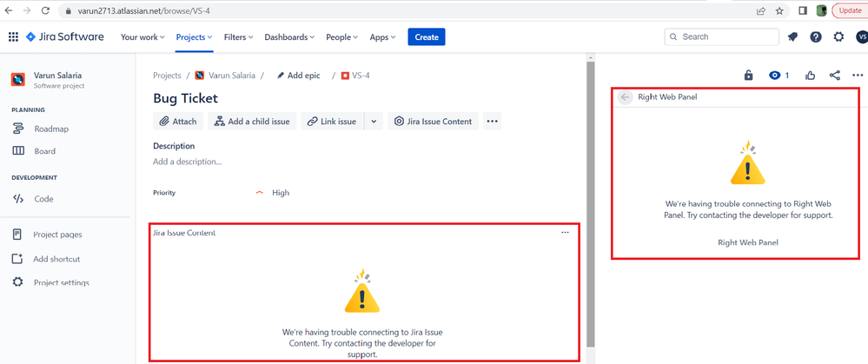The width and height of the screenshot is (868, 364).
Task: Click the Jira Issue Content toolbar button
Action: pyautogui.click(x=434, y=121)
